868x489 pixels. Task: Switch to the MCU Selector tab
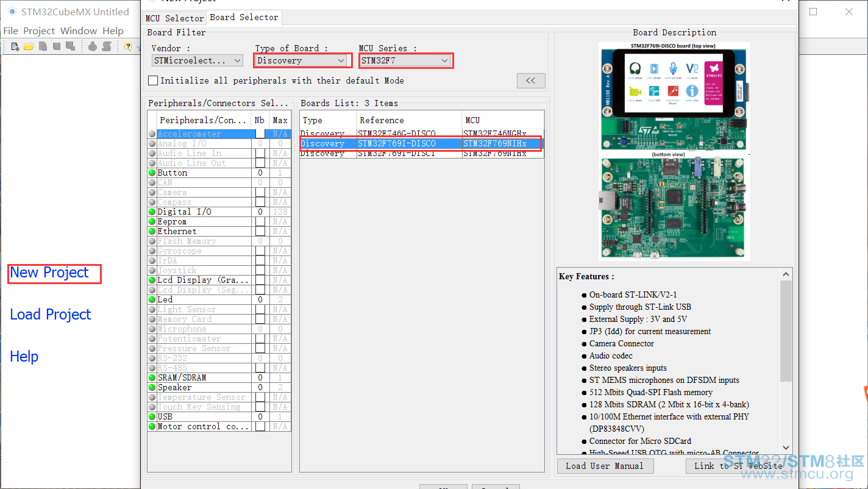tap(174, 18)
